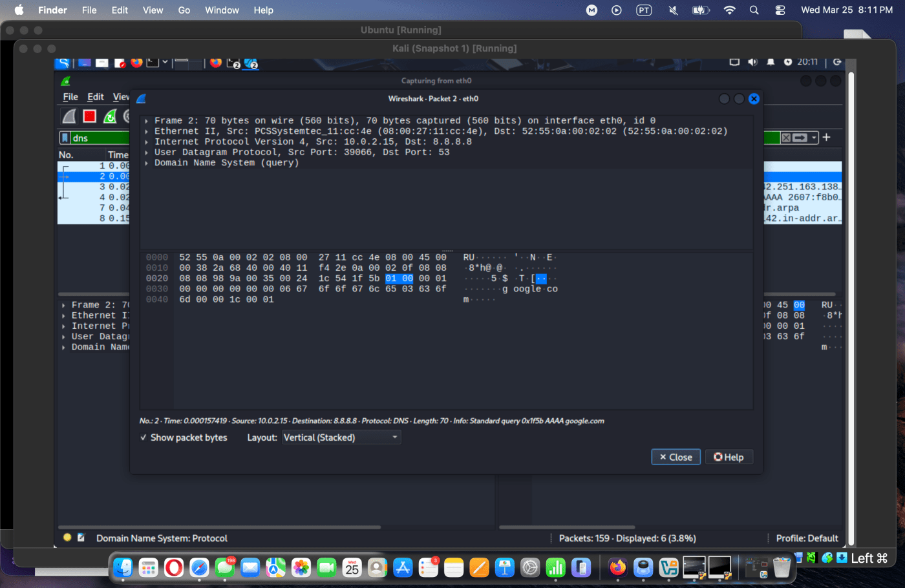Open Finder from the macOS Dock
Viewport: 905px width, 588px height.
[x=123, y=568]
